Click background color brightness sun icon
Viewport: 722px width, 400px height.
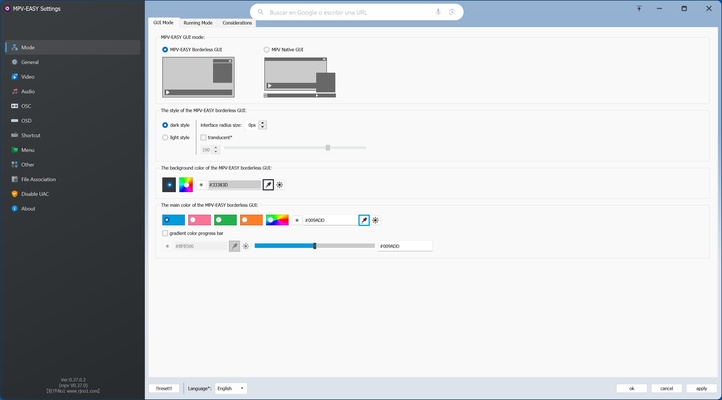[x=279, y=185]
